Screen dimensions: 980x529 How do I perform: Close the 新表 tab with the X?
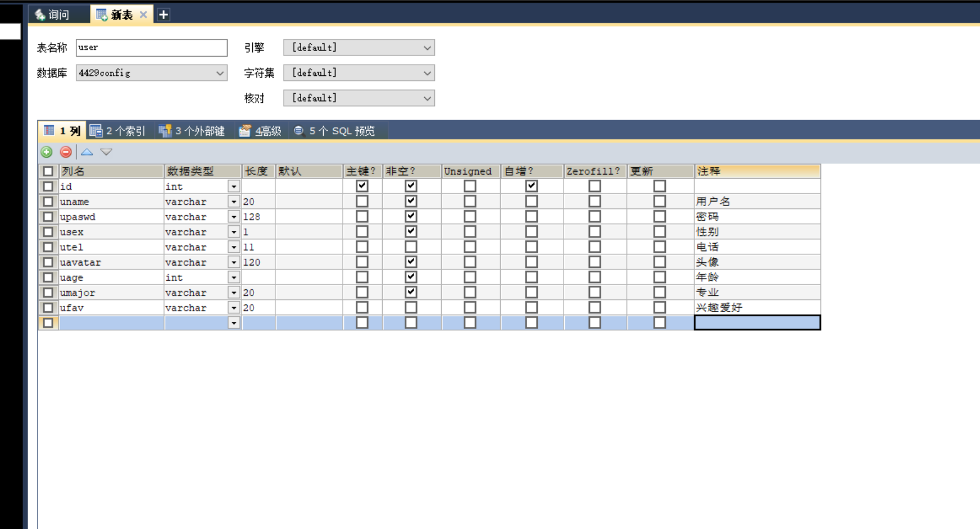point(143,15)
